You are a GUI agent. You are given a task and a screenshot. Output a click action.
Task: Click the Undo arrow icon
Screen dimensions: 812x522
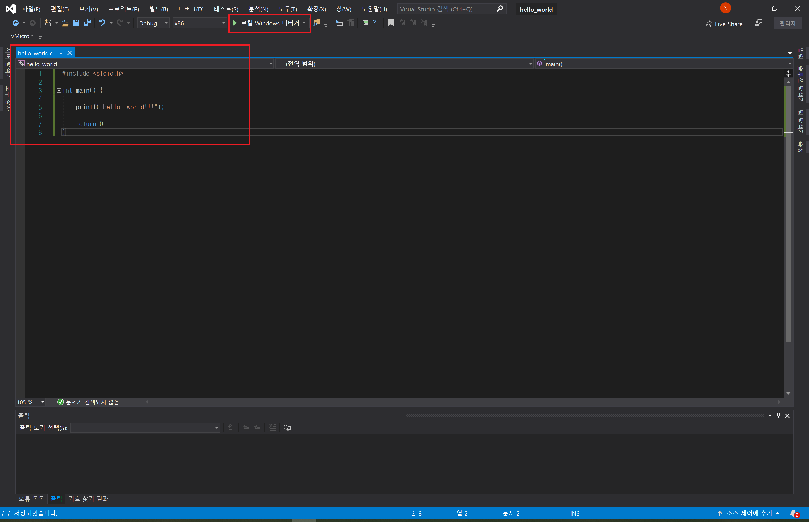click(102, 23)
